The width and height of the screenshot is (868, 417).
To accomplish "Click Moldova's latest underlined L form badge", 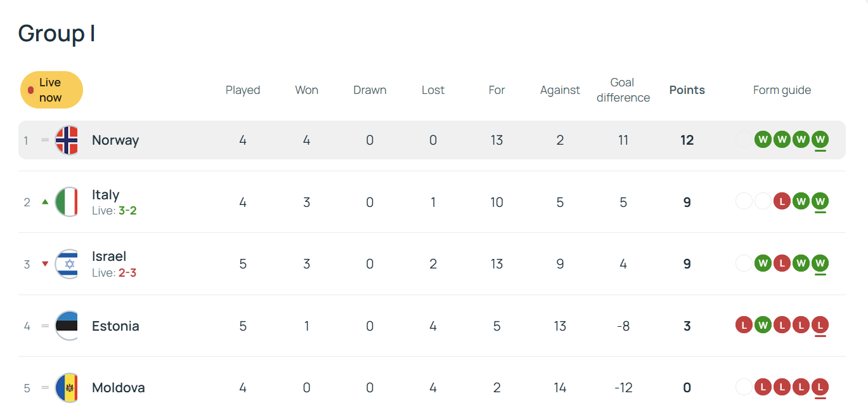I will pyautogui.click(x=820, y=387).
